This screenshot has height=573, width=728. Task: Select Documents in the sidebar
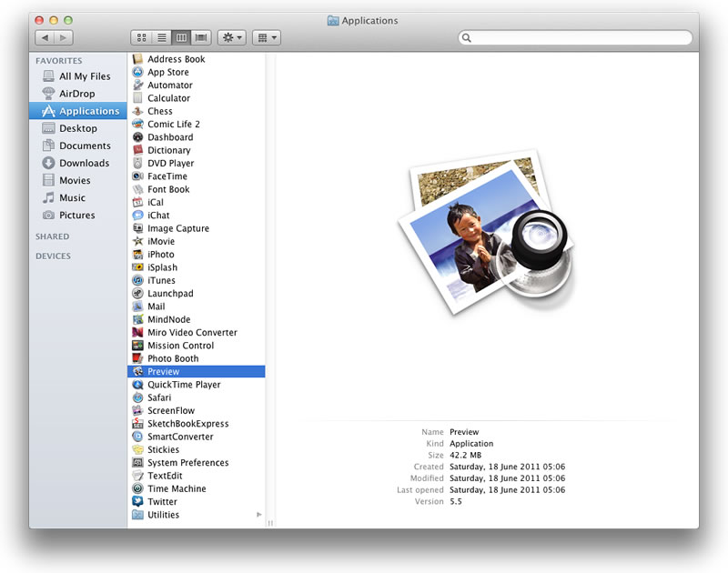(x=85, y=146)
